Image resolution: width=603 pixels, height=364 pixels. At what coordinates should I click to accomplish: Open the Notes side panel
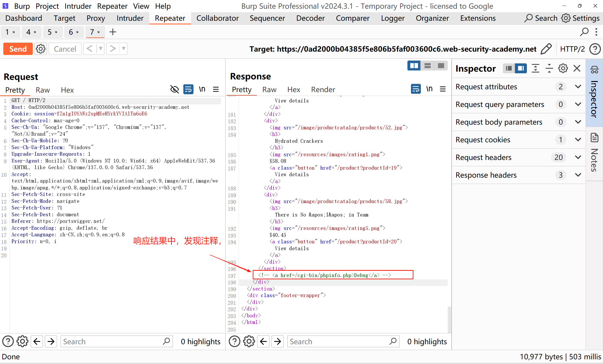[x=594, y=154]
